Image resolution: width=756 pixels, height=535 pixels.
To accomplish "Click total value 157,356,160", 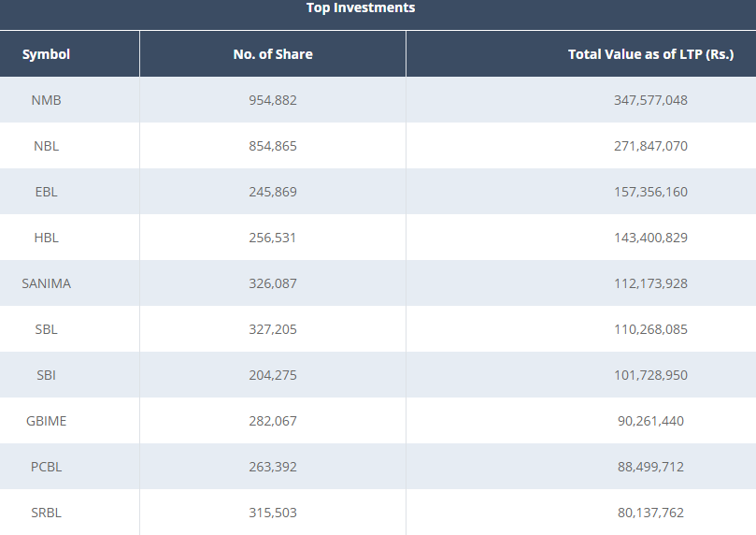I will (x=651, y=192).
